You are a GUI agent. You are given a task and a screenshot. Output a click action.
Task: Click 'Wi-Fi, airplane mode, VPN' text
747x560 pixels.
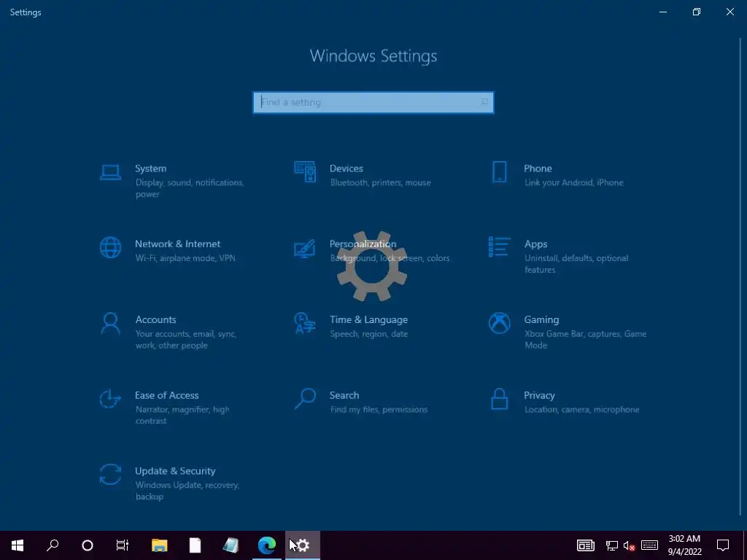(x=185, y=258)
